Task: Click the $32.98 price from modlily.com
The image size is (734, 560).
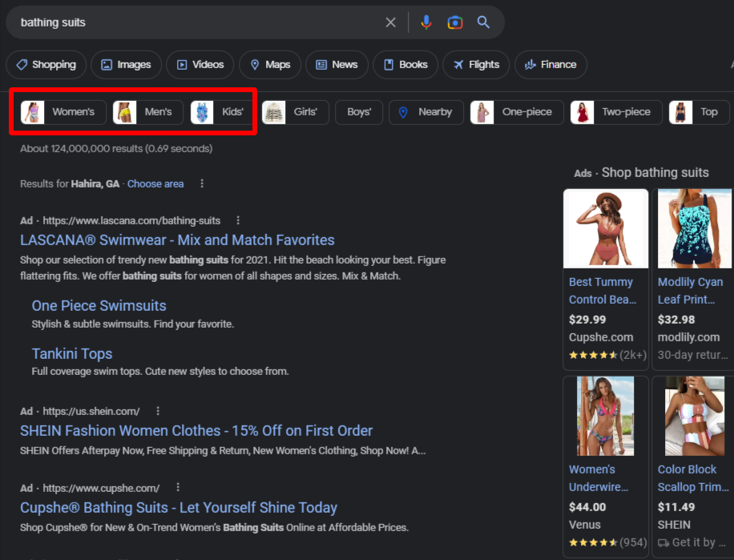Action: (676, 320)
